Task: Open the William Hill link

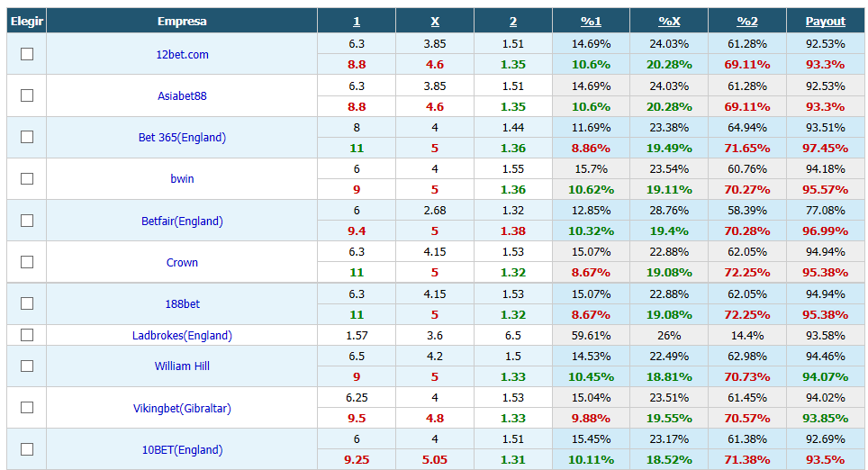Action: [182, 366]
